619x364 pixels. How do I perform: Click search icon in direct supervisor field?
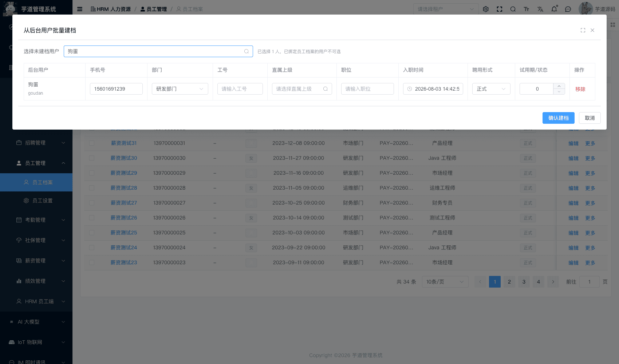326,89
